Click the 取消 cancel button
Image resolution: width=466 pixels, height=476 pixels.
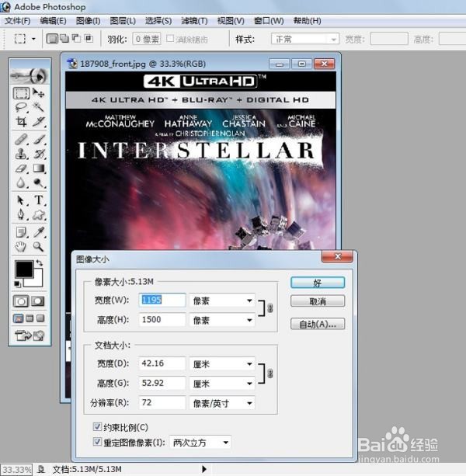click(x=318, y=301)
